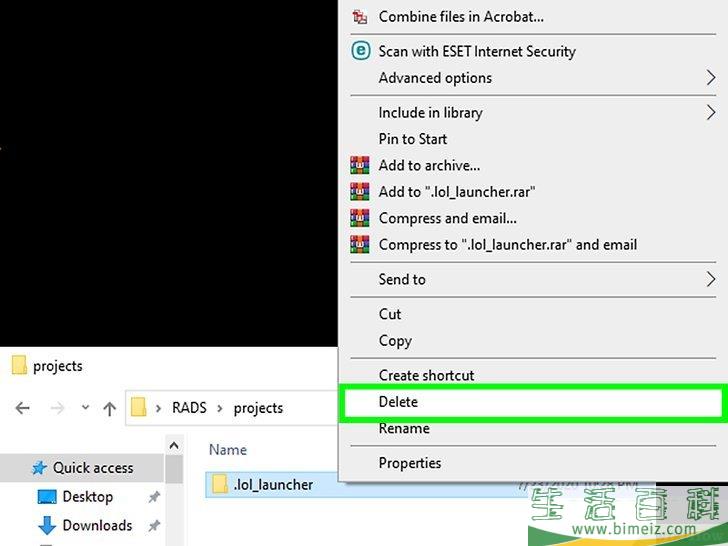Expand the Advanced options submenu arrow
The image size is (728, 546).
[x=711, y=78]
